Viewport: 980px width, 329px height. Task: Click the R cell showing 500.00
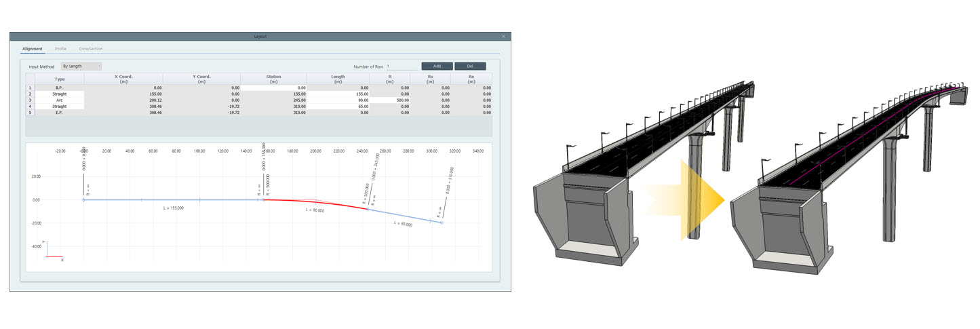(x=391, y=100)
